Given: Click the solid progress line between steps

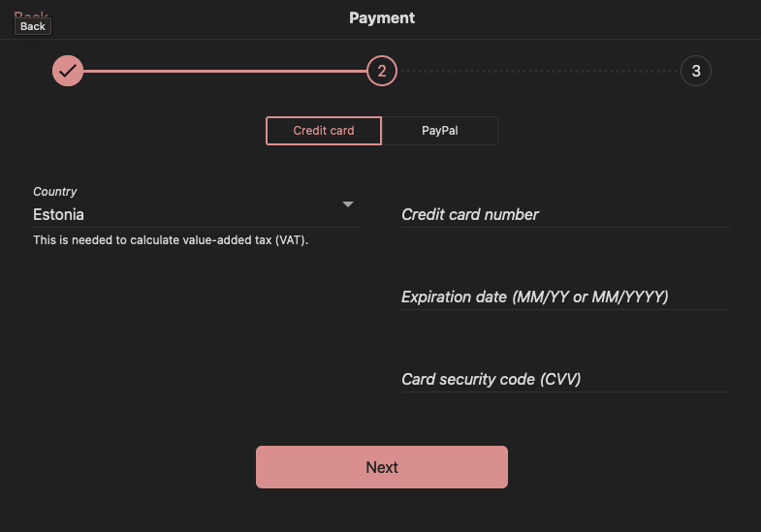Looking at the screenshot, I should [225, 71].
